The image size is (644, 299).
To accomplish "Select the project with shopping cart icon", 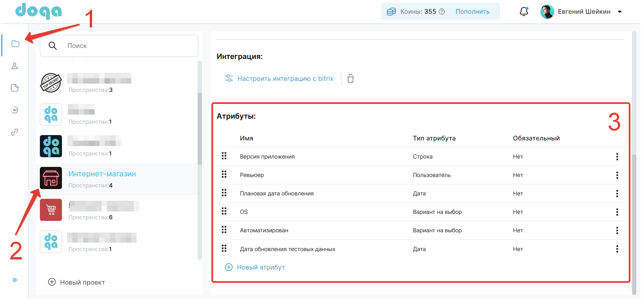I will [x=51, y=210].
